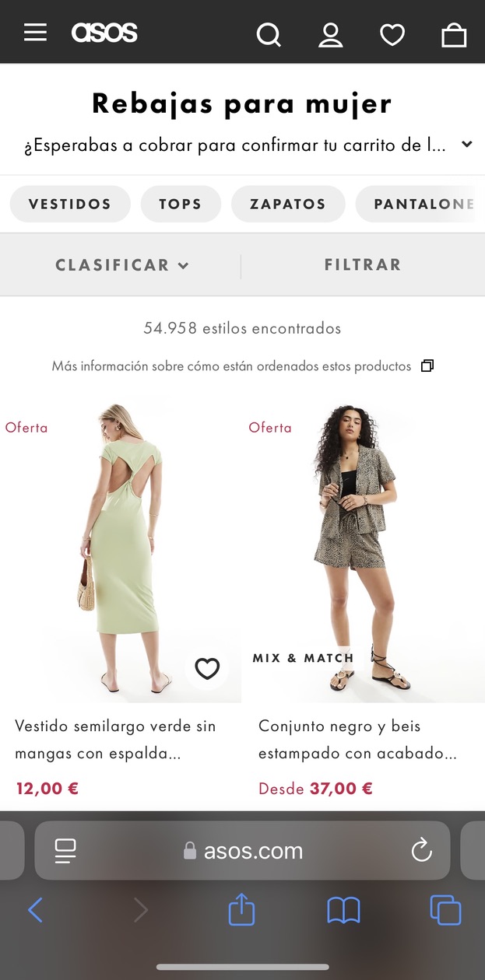485x980 pixels.
Task: Show open Safari tabs
Action: (x=445, y=910)
